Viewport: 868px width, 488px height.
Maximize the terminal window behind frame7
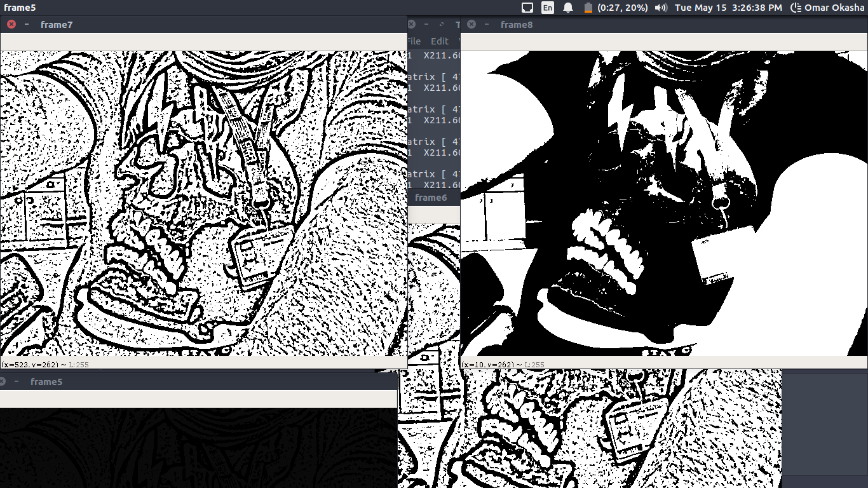pos(442,24)
